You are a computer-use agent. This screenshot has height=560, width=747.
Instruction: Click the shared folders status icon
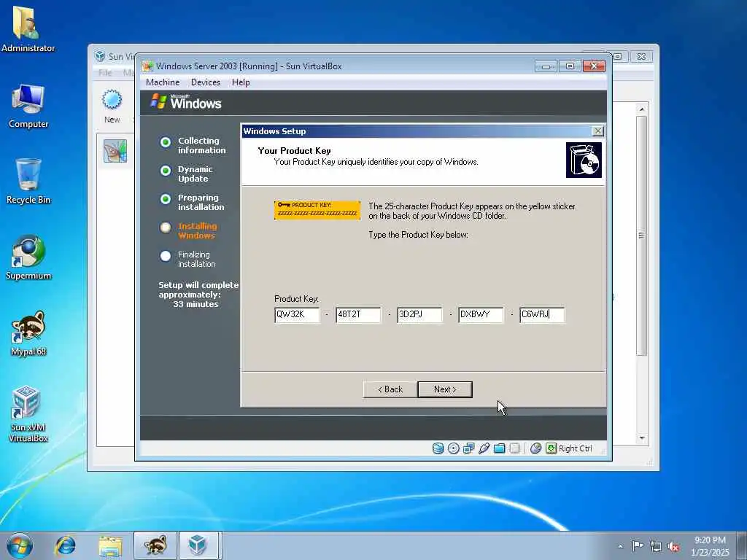499,448
